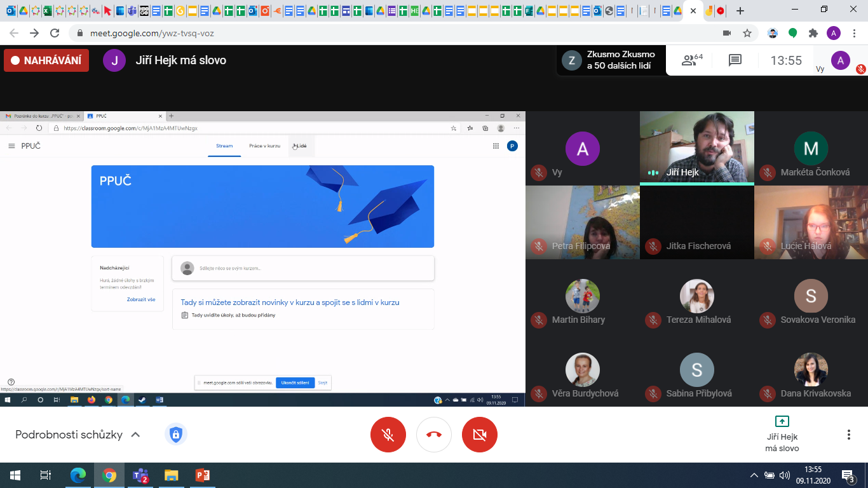Toggle the microphone mute button

click(388, 435)
